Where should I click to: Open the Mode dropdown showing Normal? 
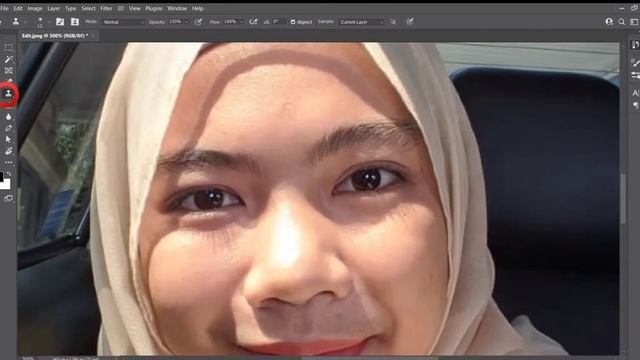[x=123, y=22]
